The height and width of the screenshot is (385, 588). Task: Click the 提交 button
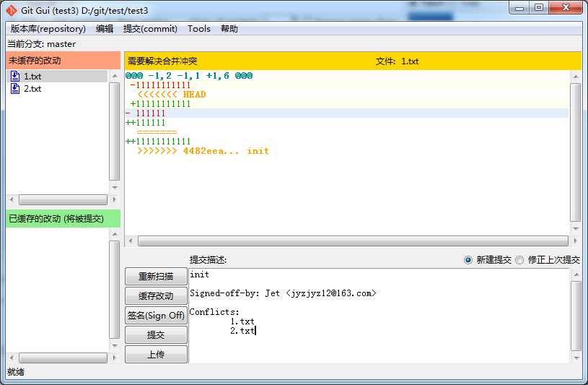pyautogui.click(x=156, y=335)
